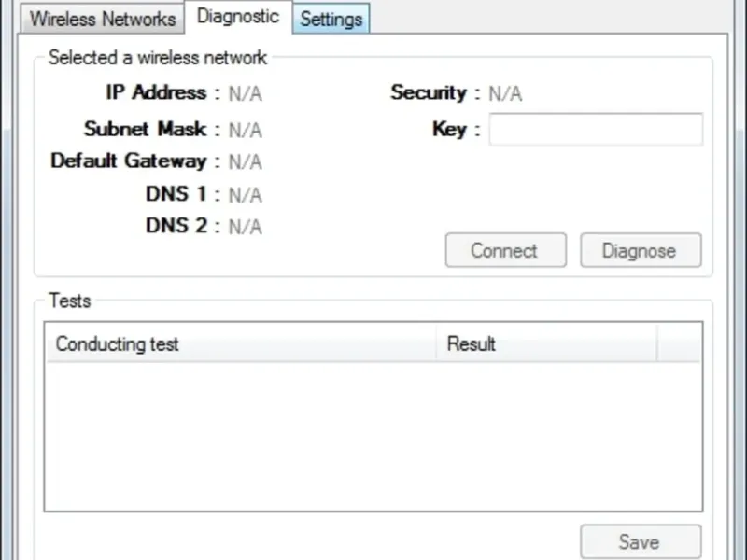Click the Default Gateway label
Image resolution: width=747 pixels, height=560 pixels.
(128, 161)
